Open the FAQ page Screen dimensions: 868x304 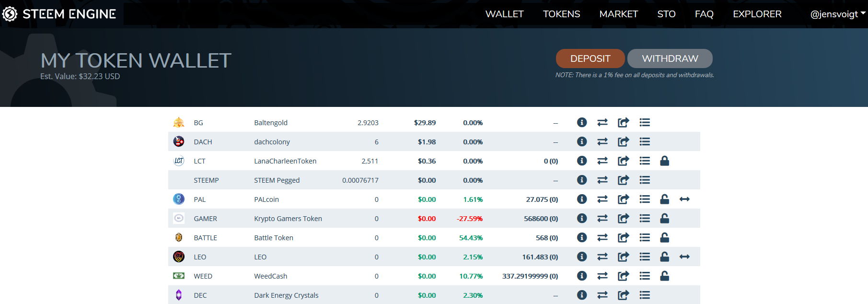coord(704,14)
